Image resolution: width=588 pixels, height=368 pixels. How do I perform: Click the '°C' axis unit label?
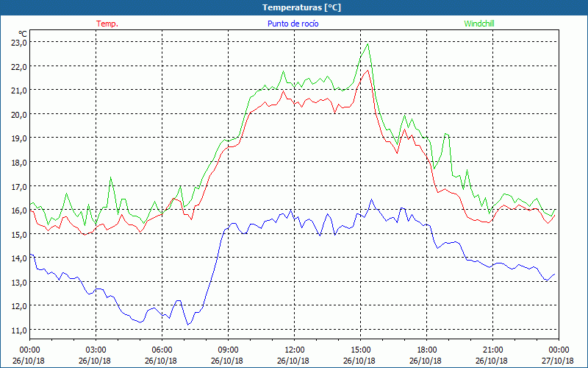coord(23,34)
